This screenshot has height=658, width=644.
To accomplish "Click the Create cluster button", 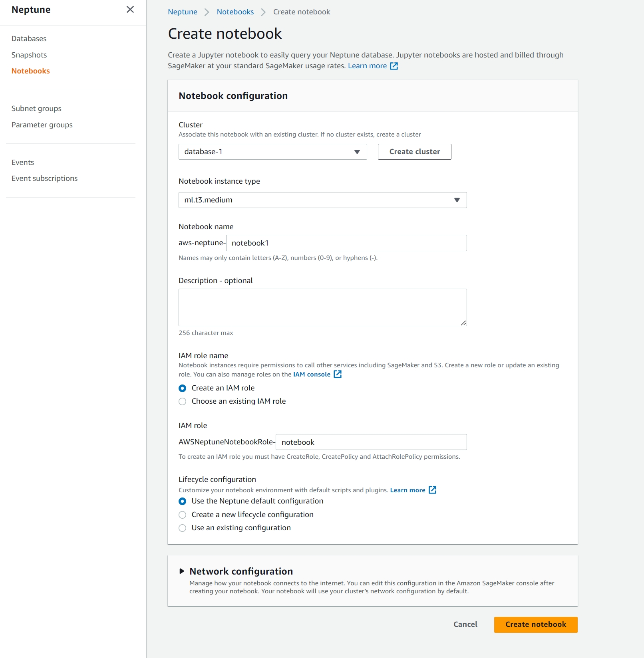I will pos(414,152).
